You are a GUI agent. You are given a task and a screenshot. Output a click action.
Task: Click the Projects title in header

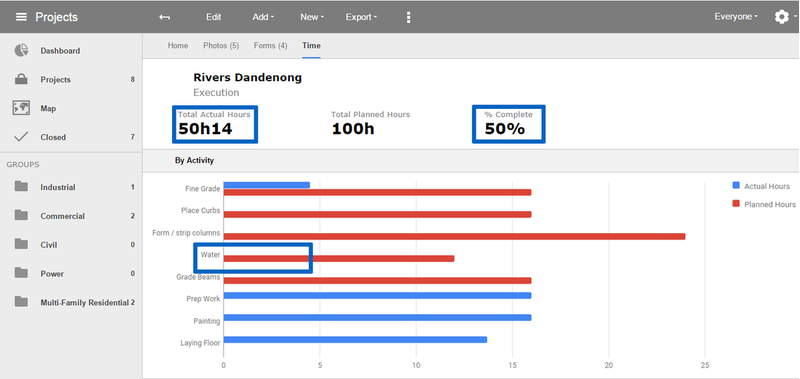point(57,17)
